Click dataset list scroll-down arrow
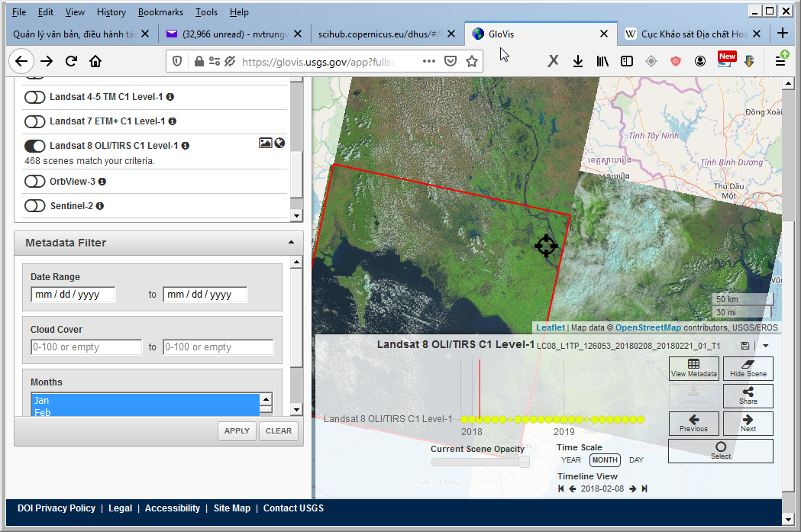Viewport: 801px width, 532px height. pos(296,215)
